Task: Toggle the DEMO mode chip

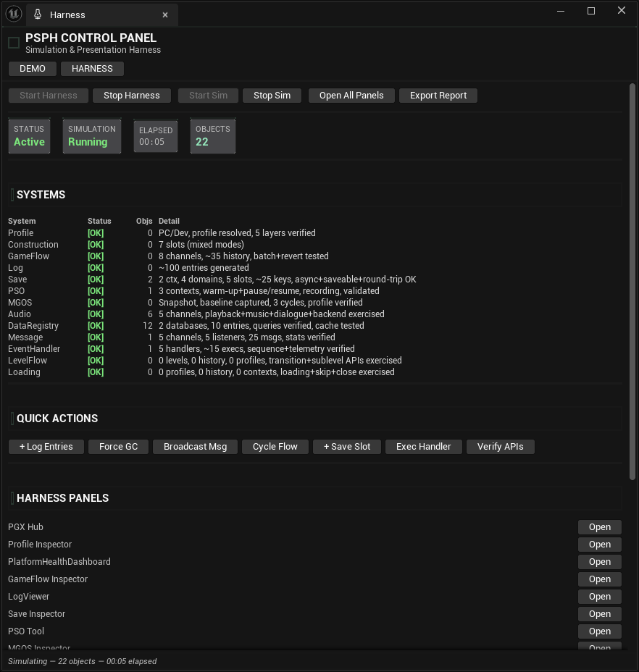Action: [32, 68]
